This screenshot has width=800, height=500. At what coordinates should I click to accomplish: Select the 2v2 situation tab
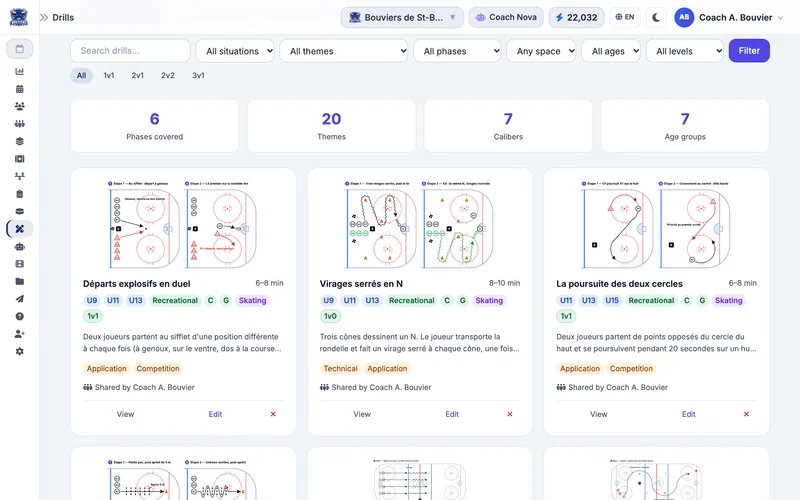tap(167, 76)
